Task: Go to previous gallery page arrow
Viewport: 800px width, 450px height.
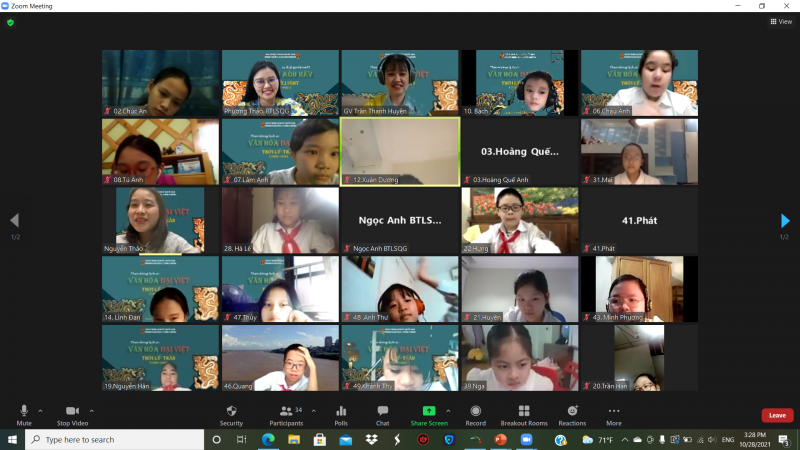Action: pyautogui.click(x=14, y=220)
